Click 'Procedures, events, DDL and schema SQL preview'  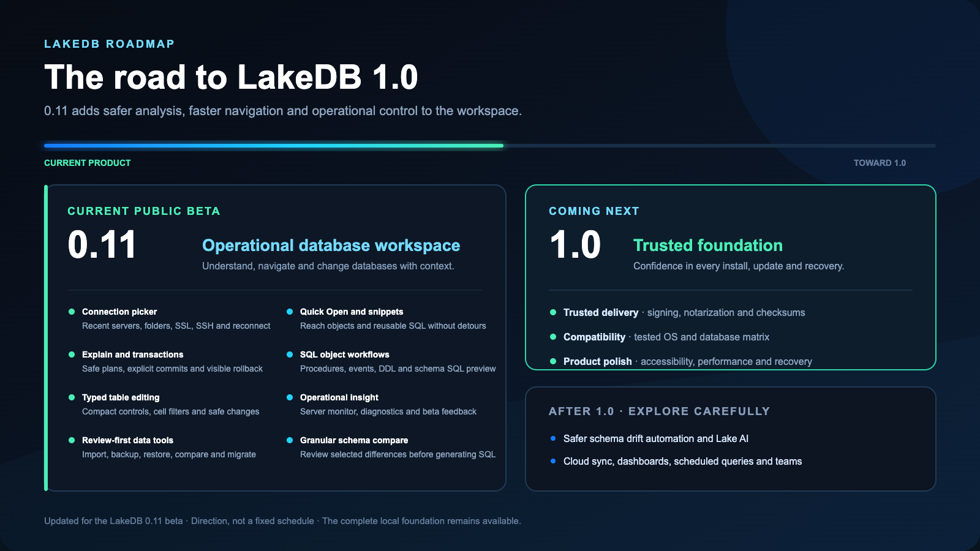[x=398, y=369]
